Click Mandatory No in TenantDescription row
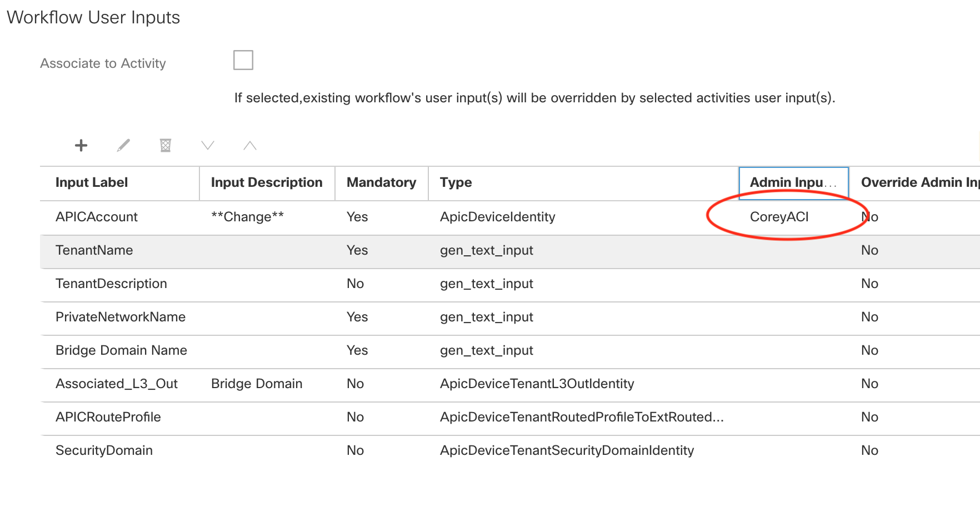Screen dimensions: 980x516 (x=355, y=284)
